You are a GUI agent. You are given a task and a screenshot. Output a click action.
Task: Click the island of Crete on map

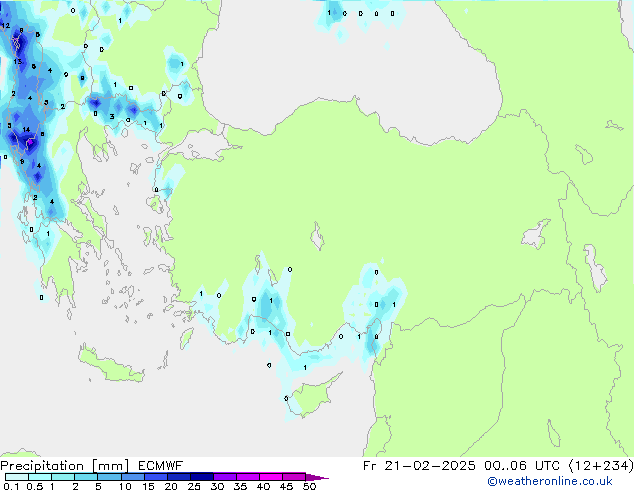tap(110, 366)
